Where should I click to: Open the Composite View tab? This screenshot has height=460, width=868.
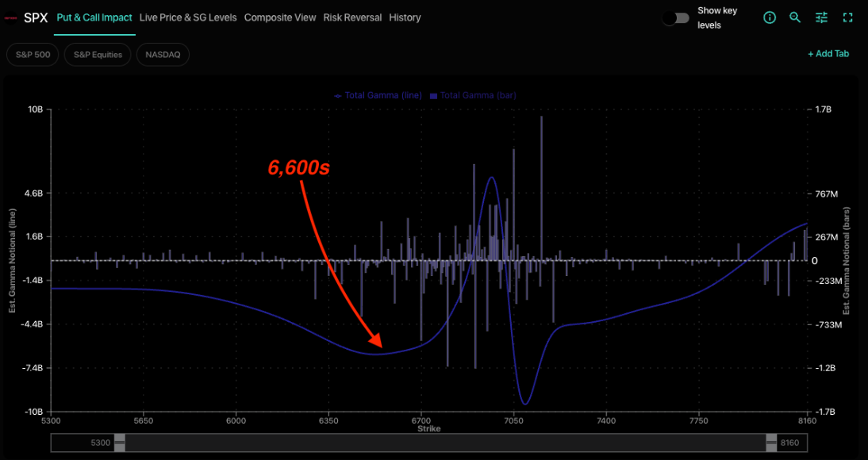(x=280, y=17)
